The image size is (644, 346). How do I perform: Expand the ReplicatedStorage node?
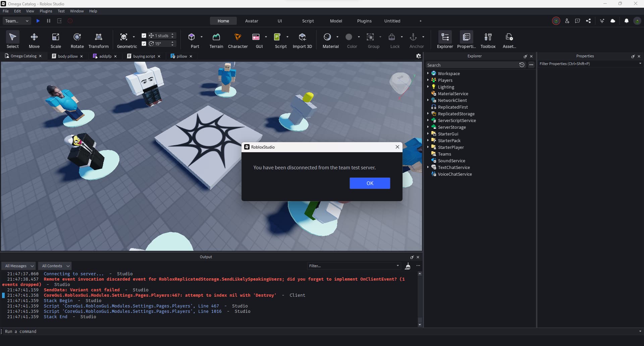(x=428, y=113)
